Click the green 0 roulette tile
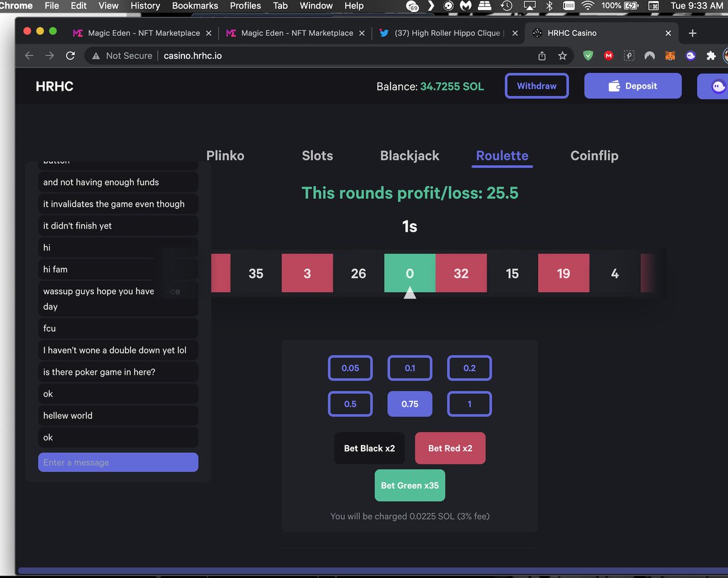This screenshot has width=728, height=578. point(410,273)
